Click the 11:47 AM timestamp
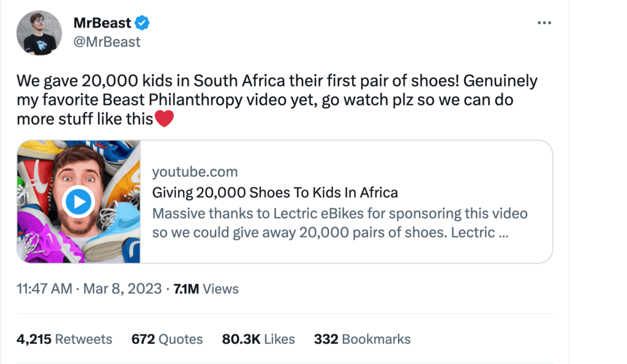 tap(44, 289)
